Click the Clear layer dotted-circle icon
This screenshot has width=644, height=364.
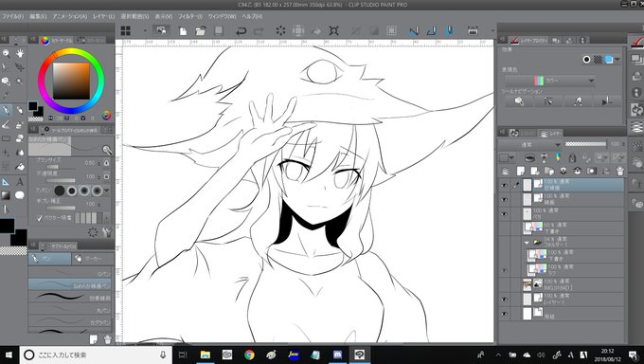click(280, 31)
